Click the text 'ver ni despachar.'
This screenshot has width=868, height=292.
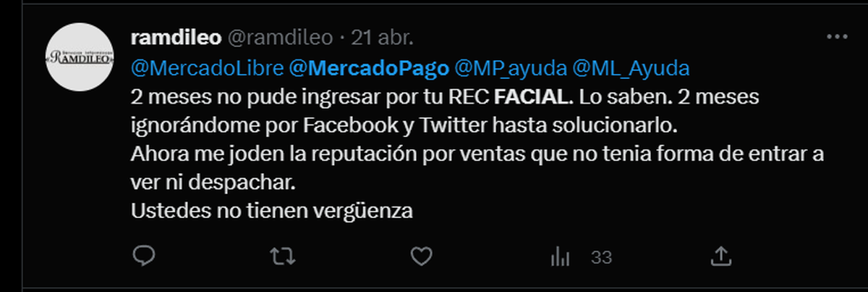pos(214,183)
